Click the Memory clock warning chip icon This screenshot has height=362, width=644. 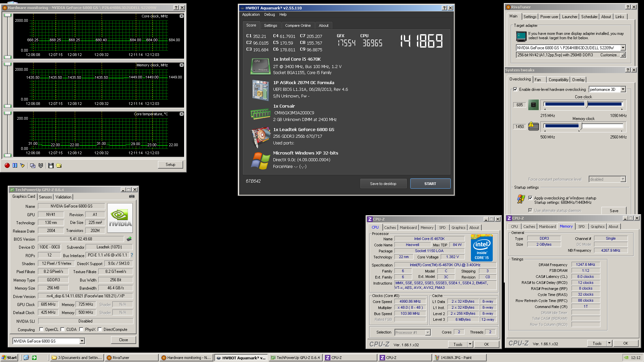533,126
